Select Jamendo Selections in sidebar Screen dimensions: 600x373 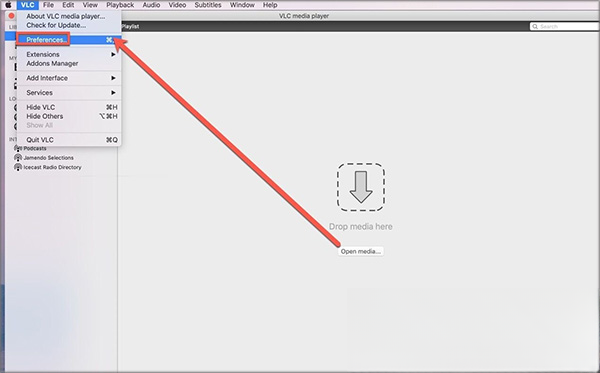tap(49, 158)
